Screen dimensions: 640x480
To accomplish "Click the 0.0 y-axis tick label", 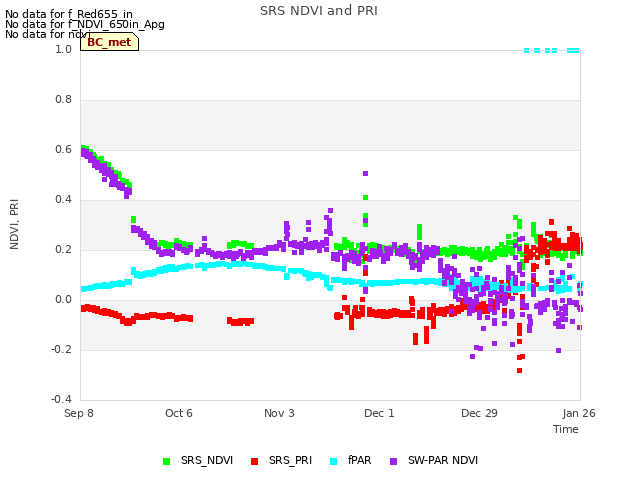I will pyautogui.click(x=63, y=300).
